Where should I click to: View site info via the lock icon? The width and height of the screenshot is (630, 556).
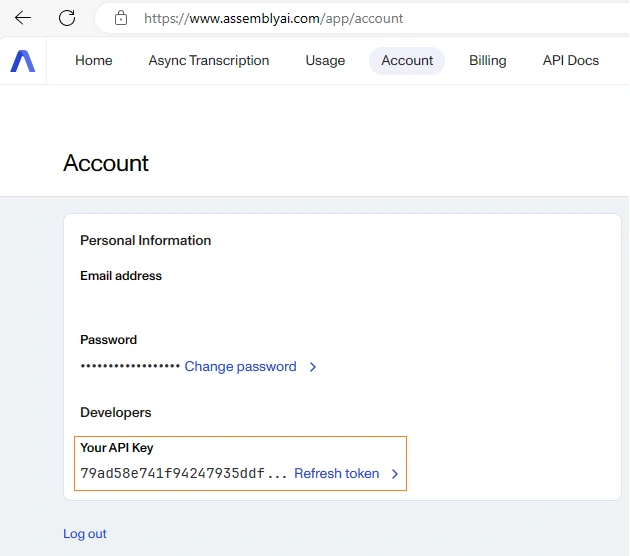pyautogui.click(x=121, y=18)
